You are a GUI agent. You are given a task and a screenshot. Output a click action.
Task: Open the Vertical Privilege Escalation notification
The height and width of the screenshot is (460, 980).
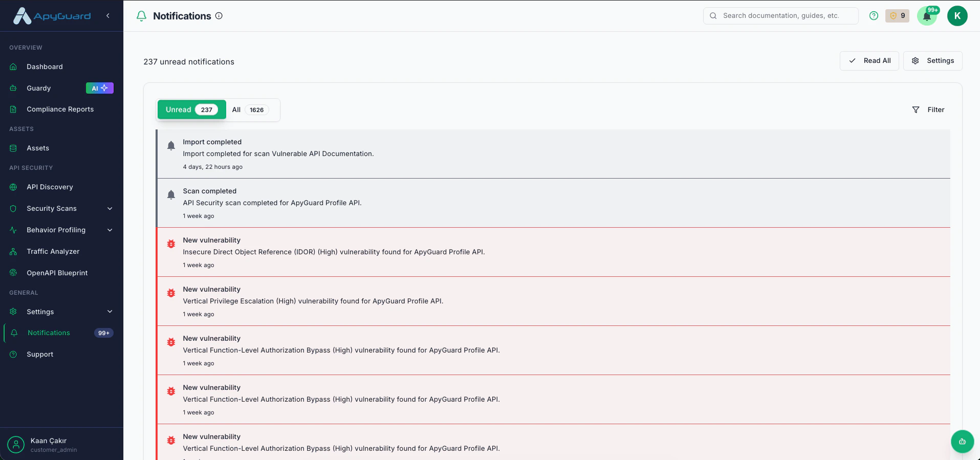[x=554, y=301]
